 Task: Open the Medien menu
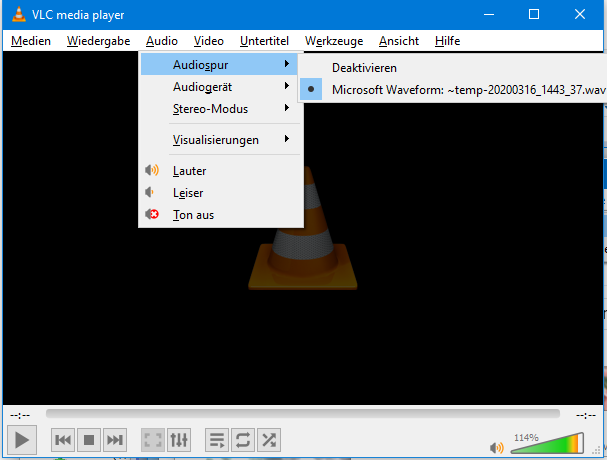[x=31, y=41]
